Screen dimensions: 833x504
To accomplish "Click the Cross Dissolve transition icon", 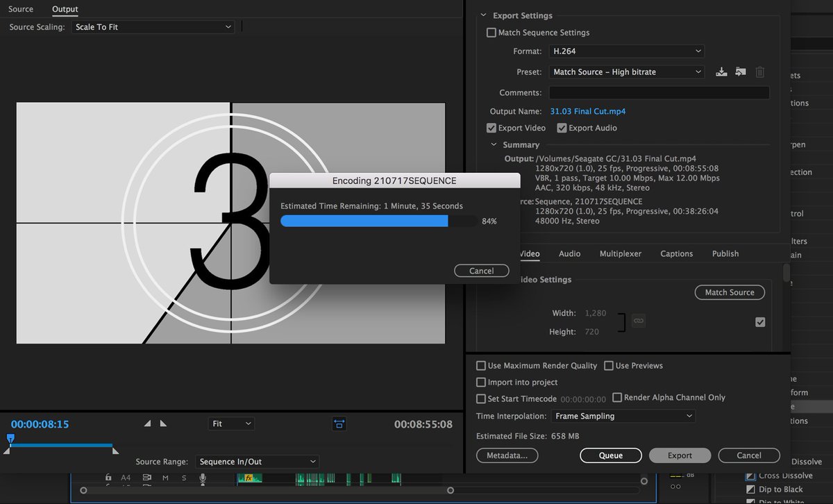I will coord(750,476).
